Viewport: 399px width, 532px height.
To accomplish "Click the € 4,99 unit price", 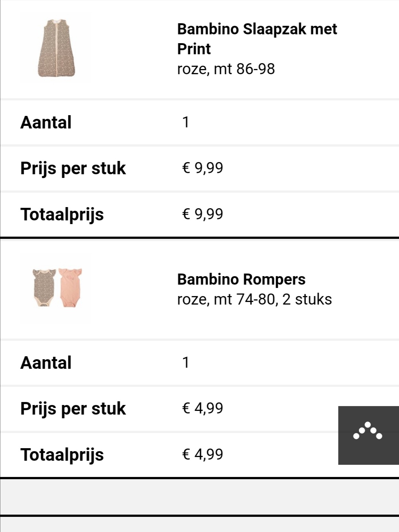I will [x=202, y=408].
